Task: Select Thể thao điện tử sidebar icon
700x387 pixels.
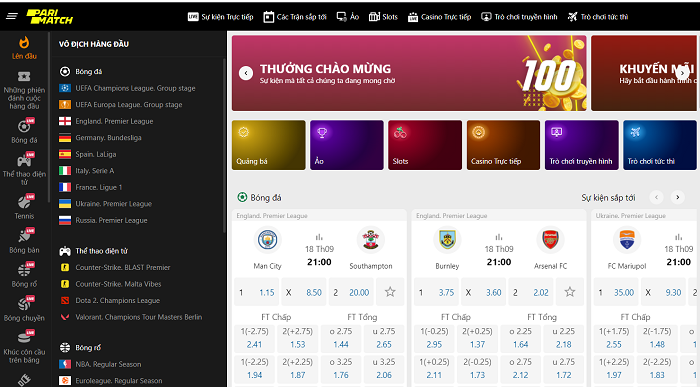Action: (24, 169)
